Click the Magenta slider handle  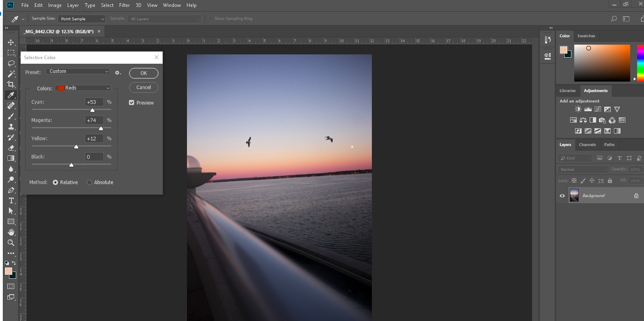pyautogui.click(x=101, y=129)
